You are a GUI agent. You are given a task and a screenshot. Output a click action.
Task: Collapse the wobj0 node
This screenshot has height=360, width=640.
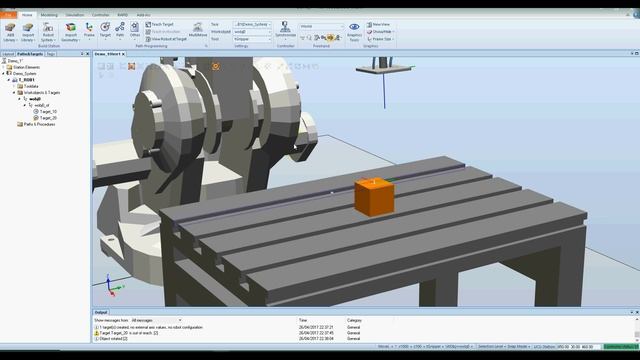click(19, 99)
